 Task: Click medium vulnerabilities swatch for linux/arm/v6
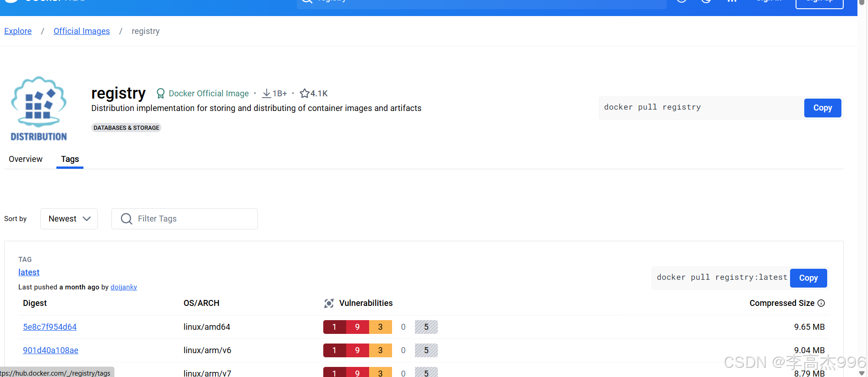coord(381,350)
